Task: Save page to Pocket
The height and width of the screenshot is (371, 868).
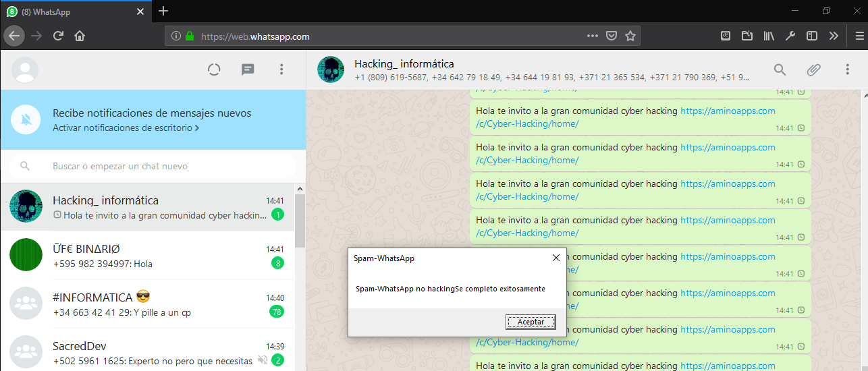Action: (x=611, y=36)
